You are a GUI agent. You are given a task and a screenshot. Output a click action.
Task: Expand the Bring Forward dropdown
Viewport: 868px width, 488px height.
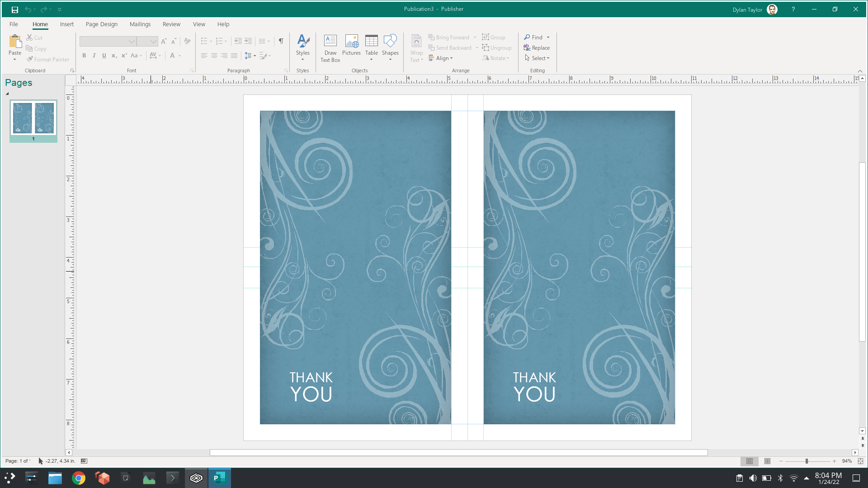click(474, 37)
